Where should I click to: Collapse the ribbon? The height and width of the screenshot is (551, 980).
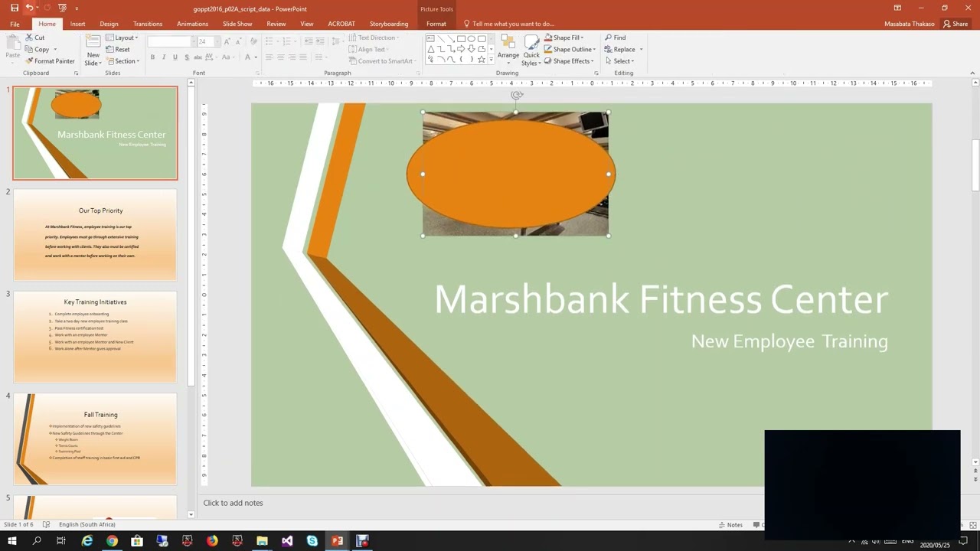(x=972, y=73)
